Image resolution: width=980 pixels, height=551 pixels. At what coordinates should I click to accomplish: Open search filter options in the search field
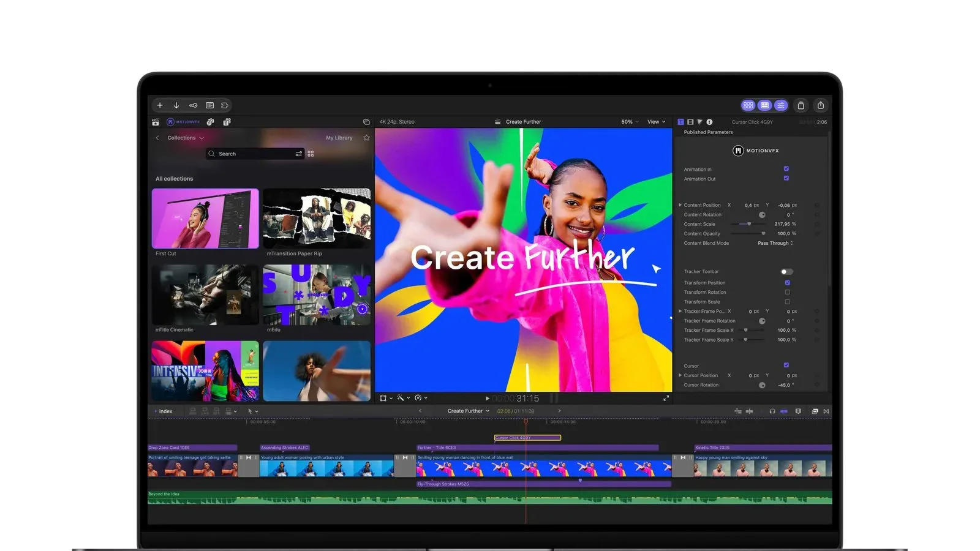298,154
